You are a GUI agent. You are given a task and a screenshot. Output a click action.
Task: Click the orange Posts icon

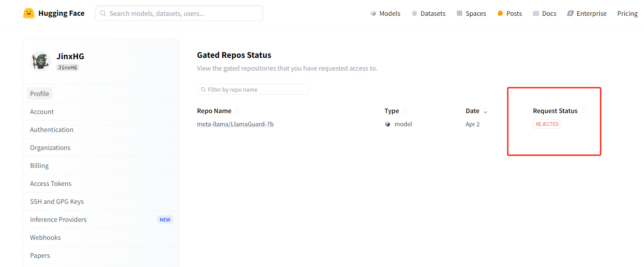(500, 14)
